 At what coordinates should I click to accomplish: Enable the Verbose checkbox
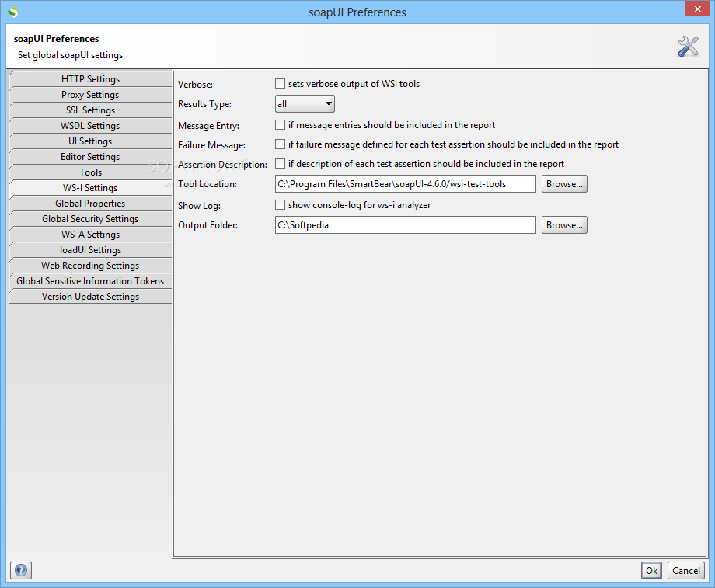(280, 83)
